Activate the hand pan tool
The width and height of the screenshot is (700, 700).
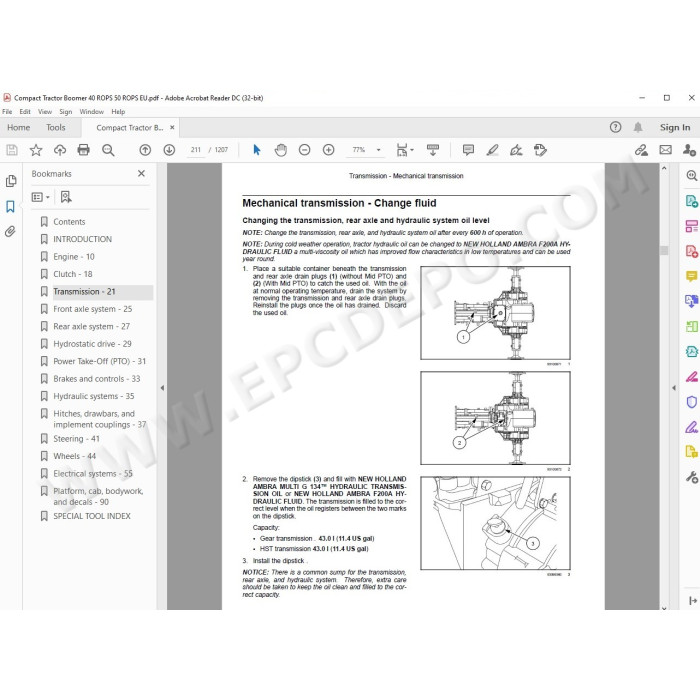click(280, 150)
